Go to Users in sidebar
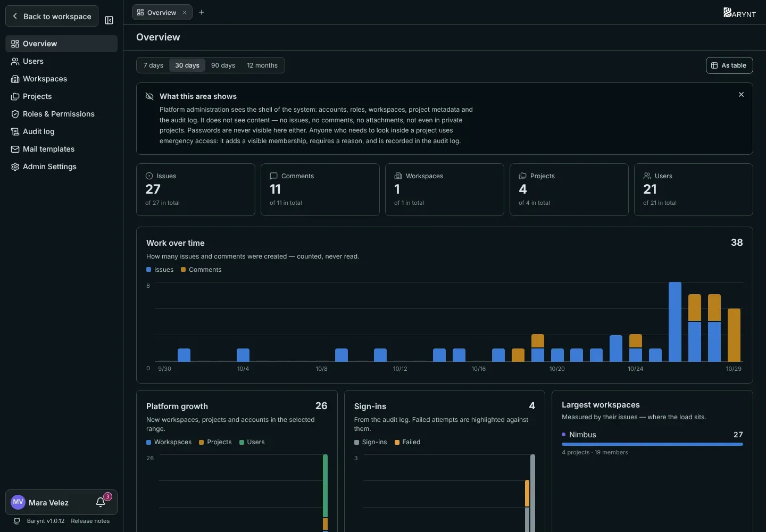This screenshot has height=532, width=766. (x=61, y=61)
